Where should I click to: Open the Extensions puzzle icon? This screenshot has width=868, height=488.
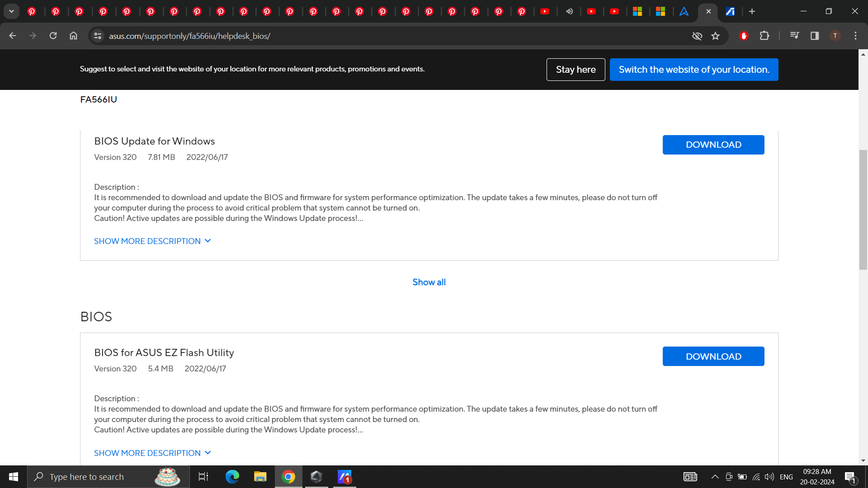click(764, 36)
